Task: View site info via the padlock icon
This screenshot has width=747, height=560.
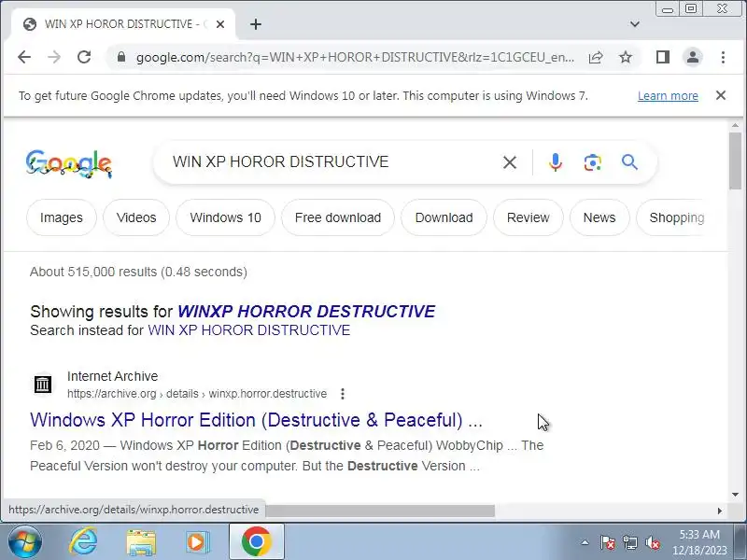Action: (121, 57)
